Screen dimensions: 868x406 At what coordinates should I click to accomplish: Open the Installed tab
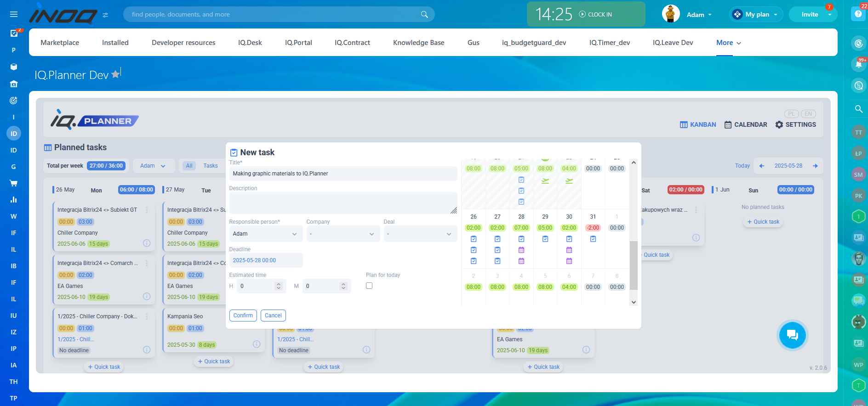pyautogui.click(x=115, y=43)
